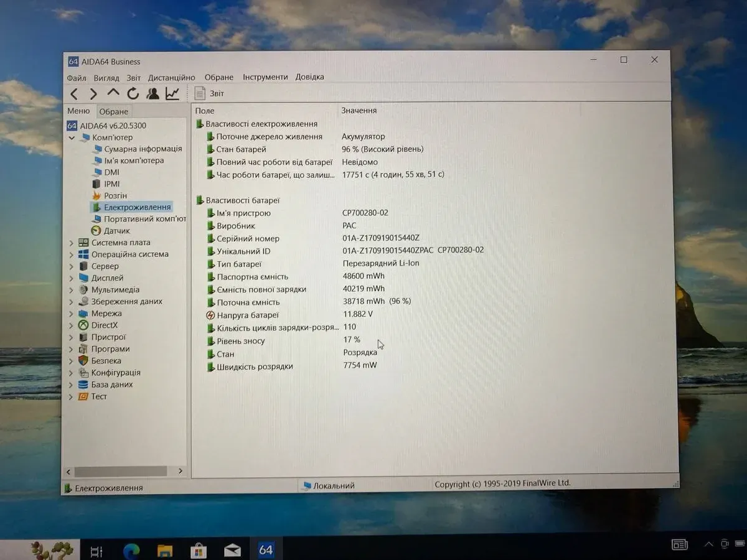747x560 pixels.
Task: Select Сумарна інформація in the tree
Action: [143, 149]
